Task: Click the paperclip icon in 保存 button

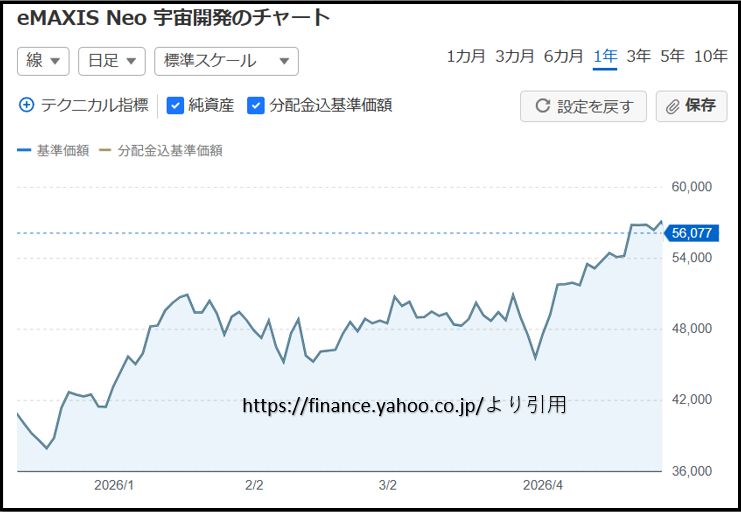Action: (673, 106)
